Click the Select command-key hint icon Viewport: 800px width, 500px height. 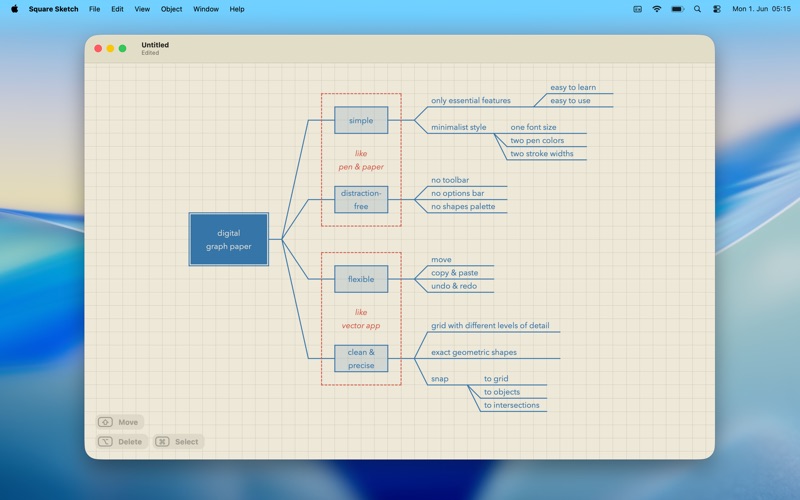coord(162,441)
